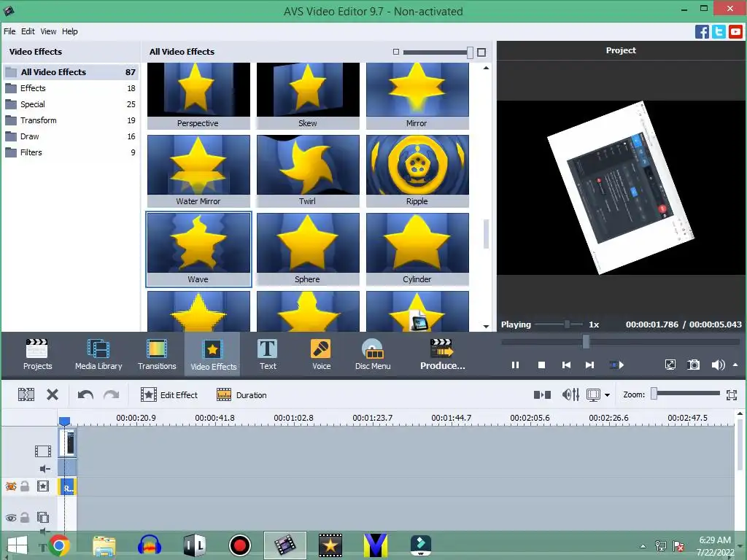
Task: Click the preview volume speaker icon
Action: pyautogui.click(x=718, y=365)
